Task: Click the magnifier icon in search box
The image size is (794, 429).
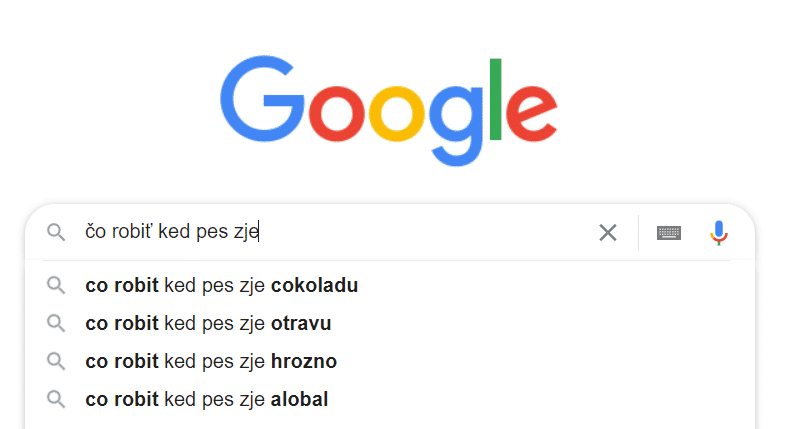Action: 56,232
